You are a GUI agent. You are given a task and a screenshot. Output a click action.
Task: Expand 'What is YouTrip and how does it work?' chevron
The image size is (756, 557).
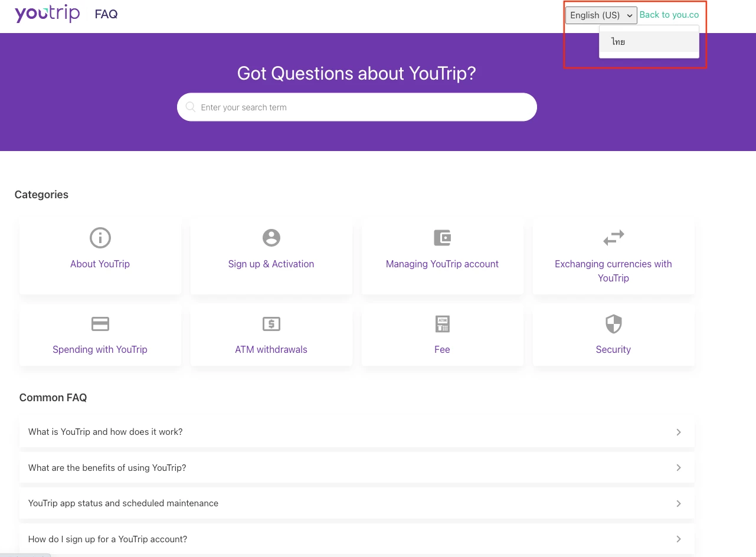tap(679, 432)
